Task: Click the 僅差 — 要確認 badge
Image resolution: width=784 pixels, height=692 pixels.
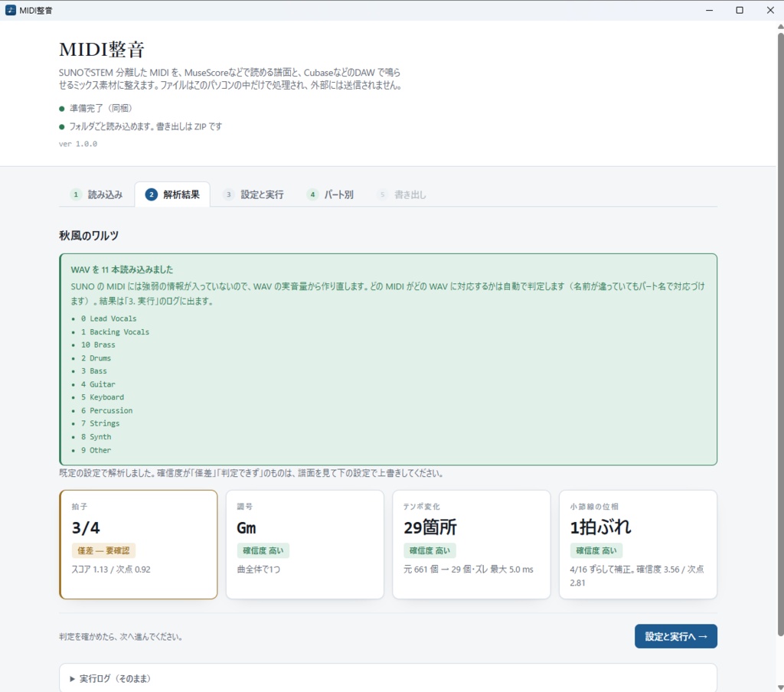Action: pos(103,550)
